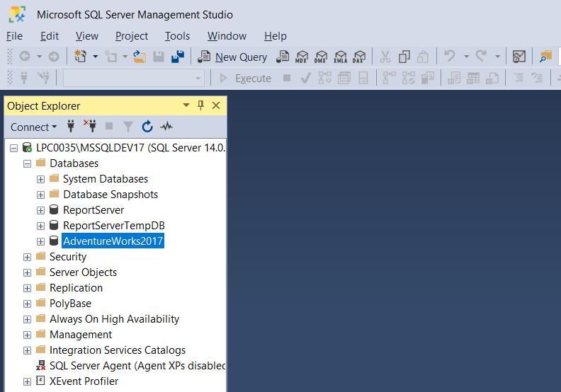Close the Object Explorer panel
This screenshot has width=561, height=392.
pyautogui.click(x=216, y=105)
